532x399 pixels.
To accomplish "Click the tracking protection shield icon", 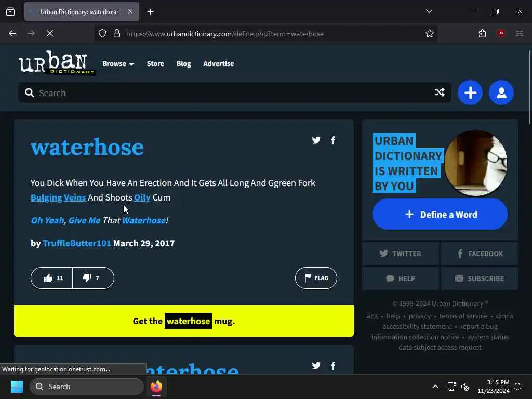I will click(x=102, y=34).
